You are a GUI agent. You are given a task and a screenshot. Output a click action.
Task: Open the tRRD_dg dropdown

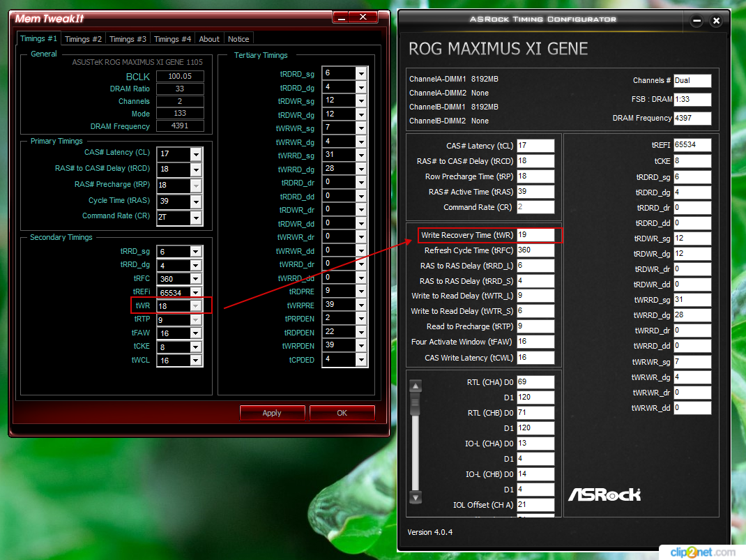pos(195,266)
